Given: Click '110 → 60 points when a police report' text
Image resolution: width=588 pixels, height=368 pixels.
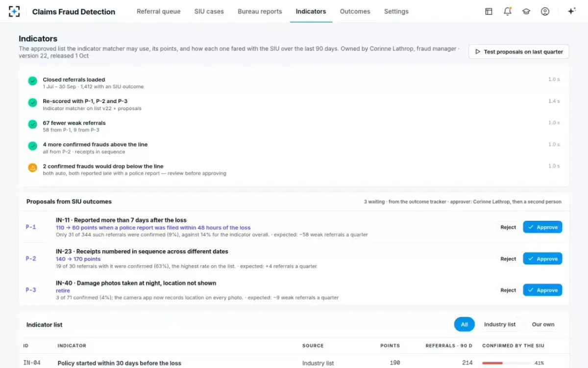Looking at the screenshot, I should tap(153, 228).
